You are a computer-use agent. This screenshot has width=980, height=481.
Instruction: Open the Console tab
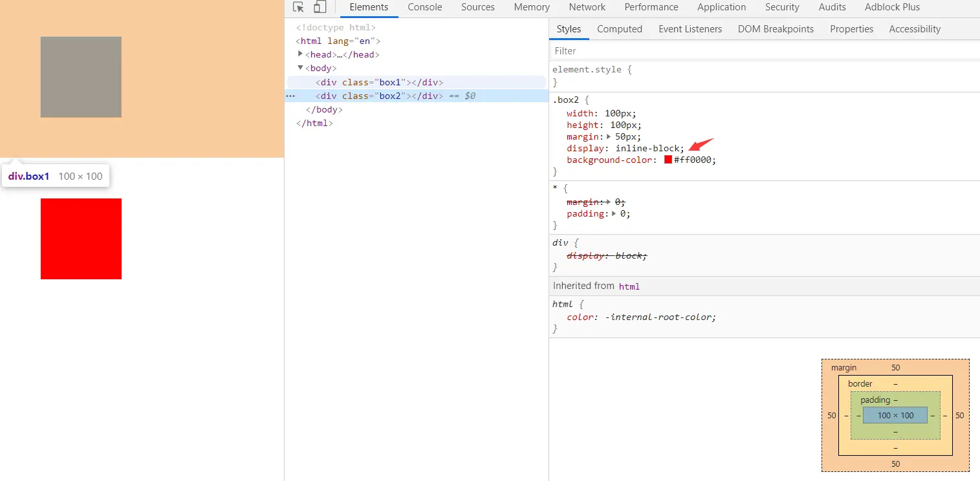tap(425, 7)
